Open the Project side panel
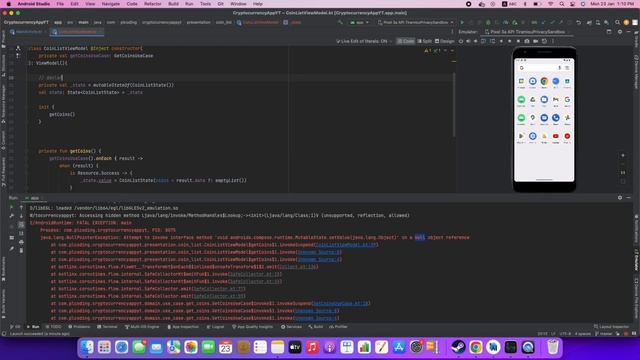640x360 pixels. click(x=3, y=38)
